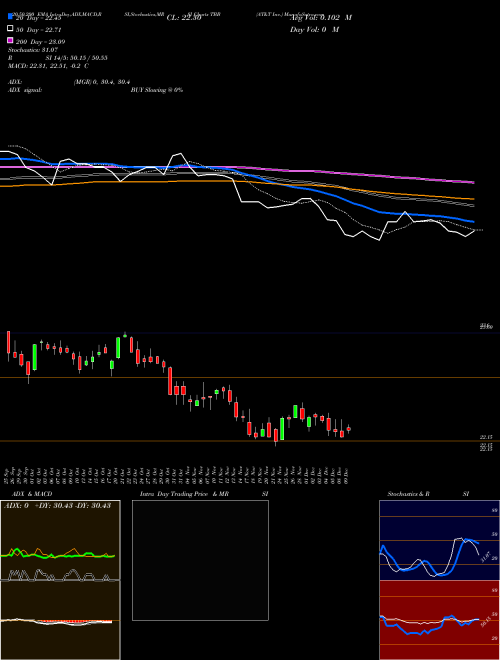Click the BUY Slowing @ 0% signal text
Image resolution: width=500 pixels, height=660 pixels.
[x=157, y=90]
